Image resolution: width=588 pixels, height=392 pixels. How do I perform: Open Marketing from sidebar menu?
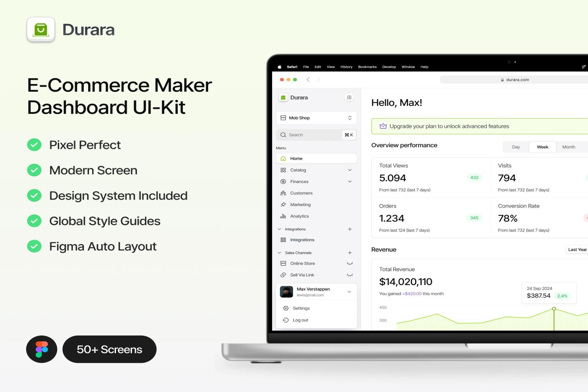coord(316,205)
